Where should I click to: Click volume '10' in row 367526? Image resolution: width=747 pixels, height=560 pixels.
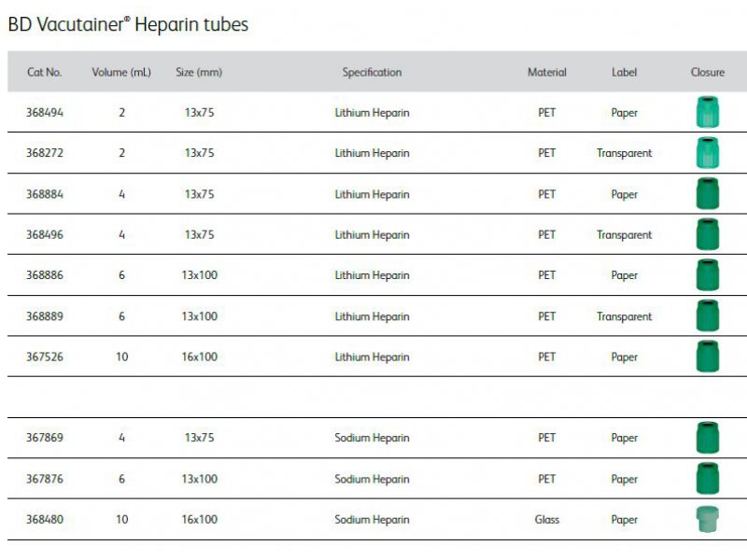pos(122,357)
